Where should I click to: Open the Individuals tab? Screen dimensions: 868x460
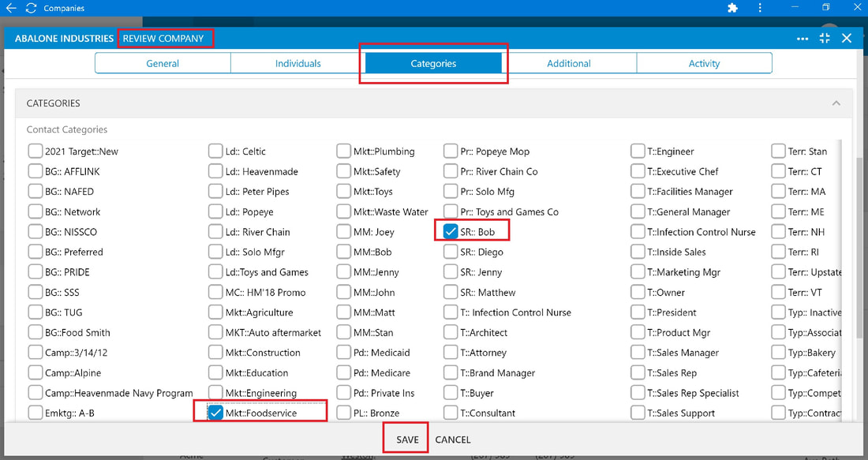coord(297,63)
